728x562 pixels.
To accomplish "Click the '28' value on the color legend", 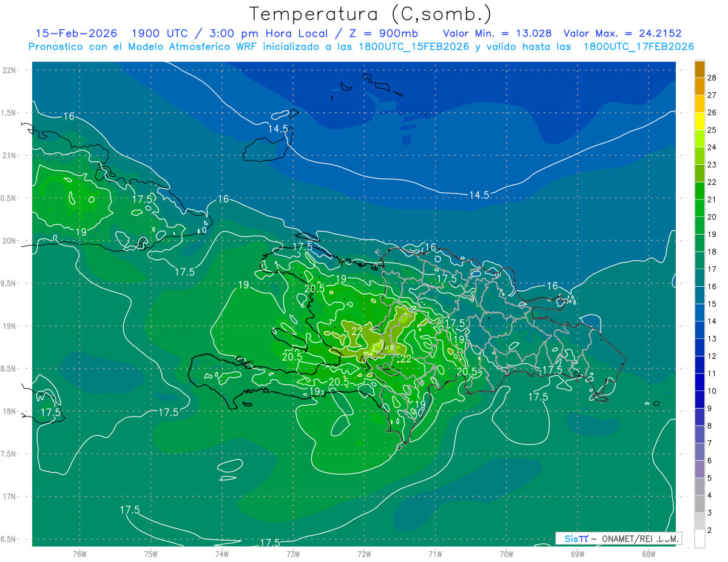I will coord(712,77).
